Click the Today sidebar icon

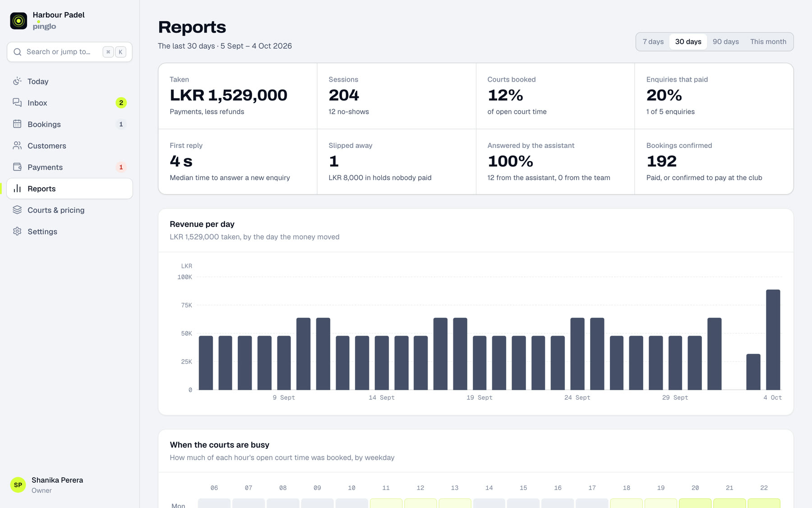point(17,81)
